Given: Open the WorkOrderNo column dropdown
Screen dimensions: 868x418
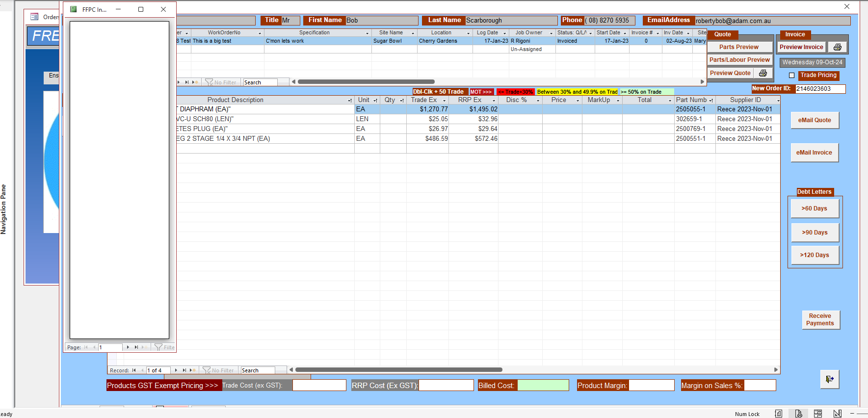Looking at the screenshot, I should click(x=260, y=33).
